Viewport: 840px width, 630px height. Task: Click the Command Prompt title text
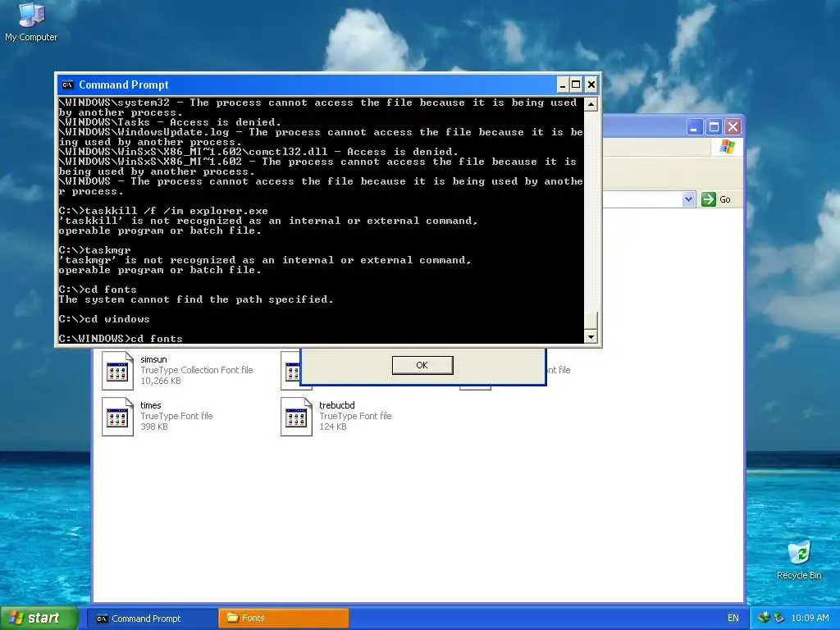[x=124, y=84]
